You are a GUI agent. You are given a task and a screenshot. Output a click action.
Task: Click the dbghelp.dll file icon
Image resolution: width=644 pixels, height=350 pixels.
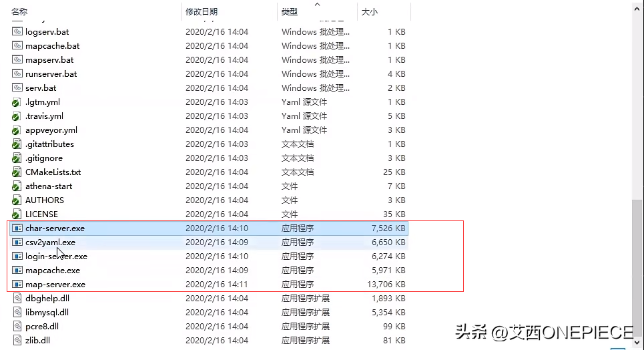coord(17,299)
